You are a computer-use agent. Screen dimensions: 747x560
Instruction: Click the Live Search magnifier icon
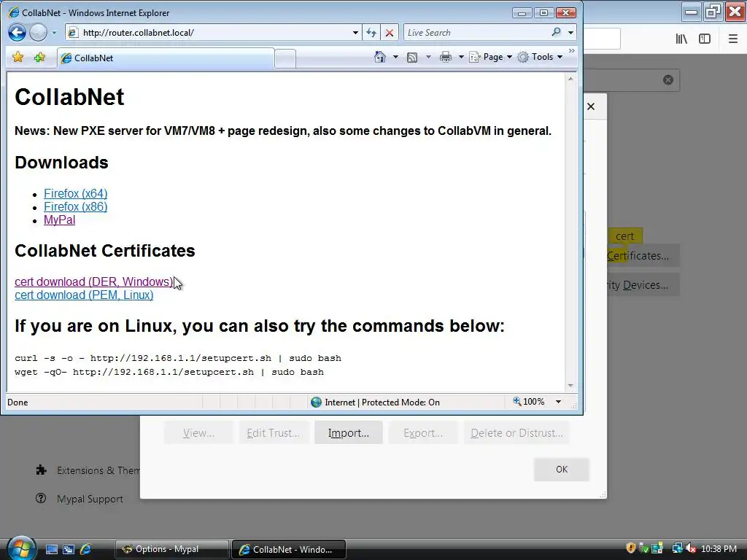(556, 32)
